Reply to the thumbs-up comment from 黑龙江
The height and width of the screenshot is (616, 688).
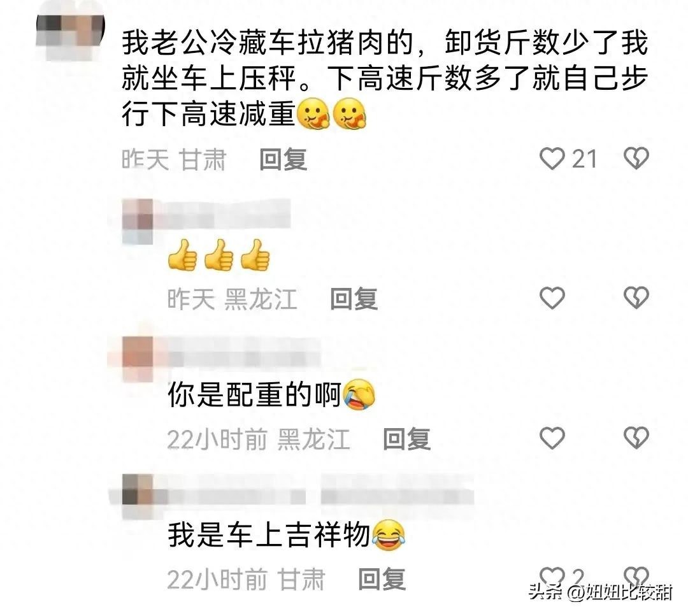(x=354, y=299)
